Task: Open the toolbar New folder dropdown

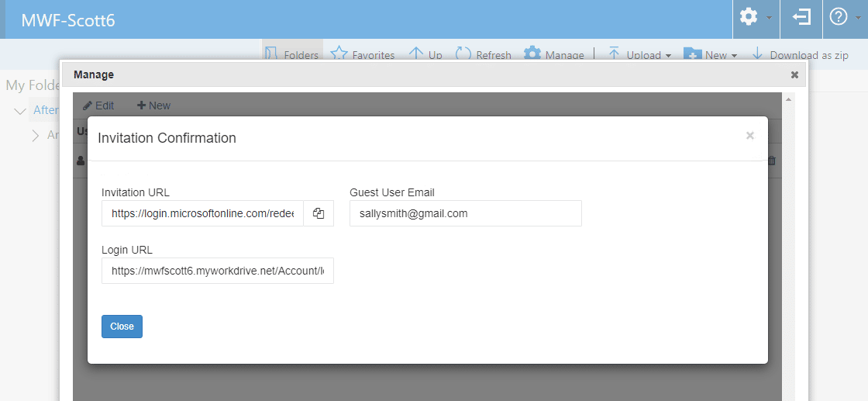Action: pyautogui.click(x=710, y=55)
